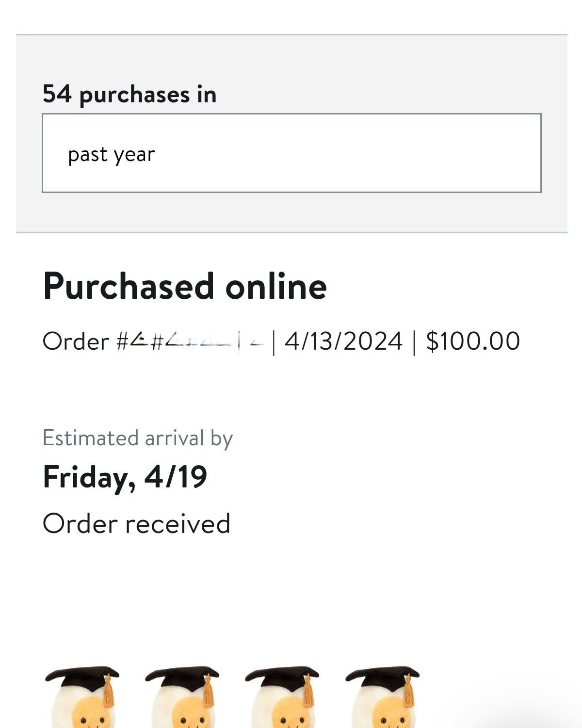Viewport: 582px width, 728px height.
Task: Select the "Friday, 4/19" arrival date
Action: (x=125, y=477)
